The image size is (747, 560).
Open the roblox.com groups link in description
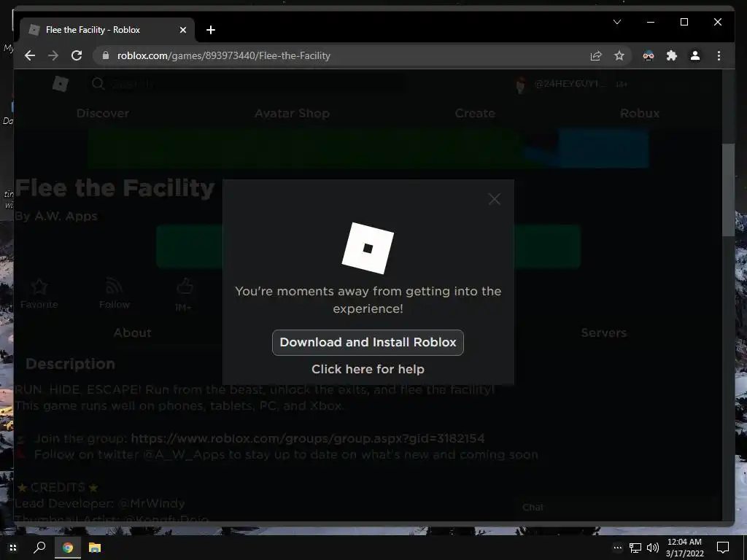[x=308, y=438]
